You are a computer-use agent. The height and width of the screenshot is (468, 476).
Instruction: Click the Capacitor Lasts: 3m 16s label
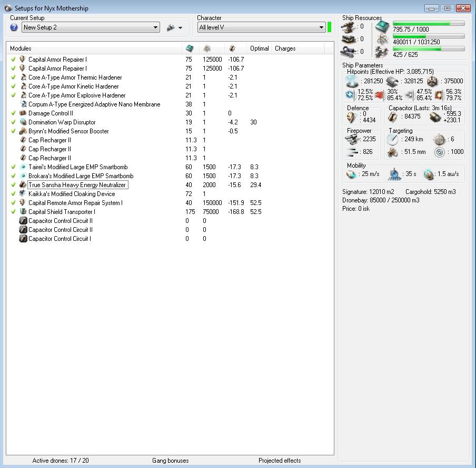(420, 108)
